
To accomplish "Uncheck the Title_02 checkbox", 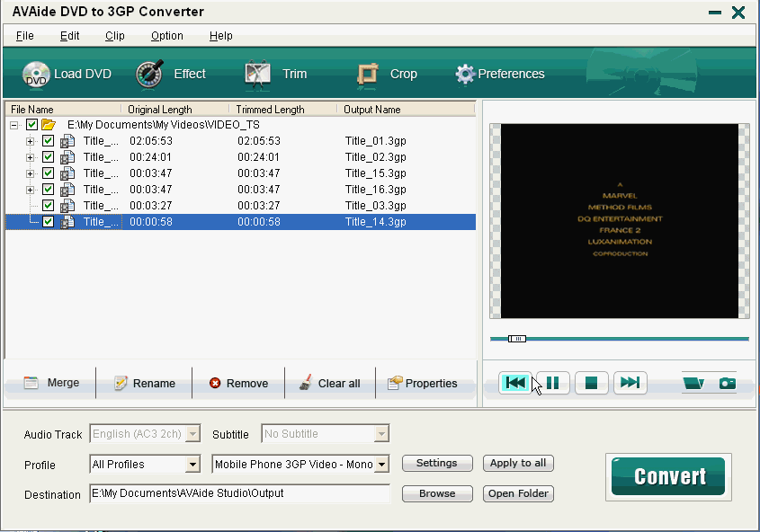I will coord(48,157).
